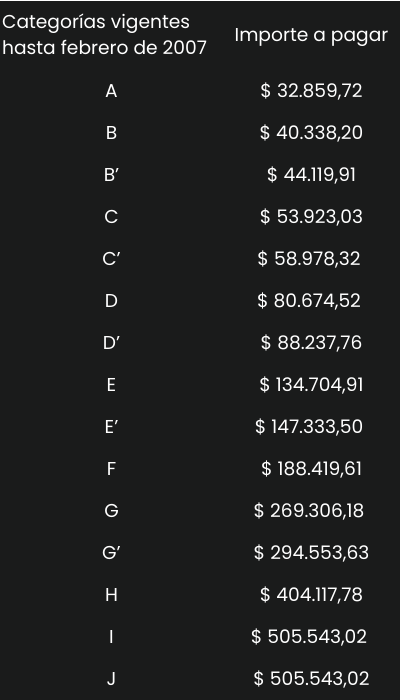This screenshot has width=400, height=700.
Task: Click the amount $ 269.306,18 for G
Action: click(309, 510)
